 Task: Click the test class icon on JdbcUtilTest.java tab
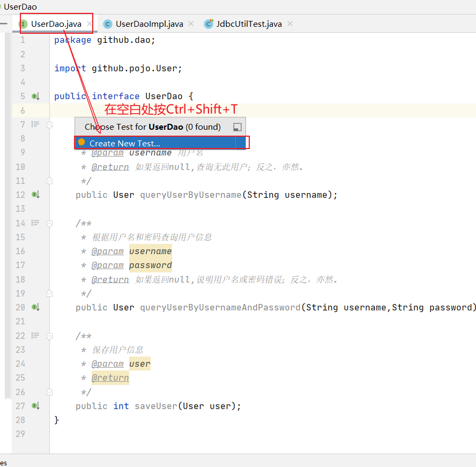click(209, 24)
